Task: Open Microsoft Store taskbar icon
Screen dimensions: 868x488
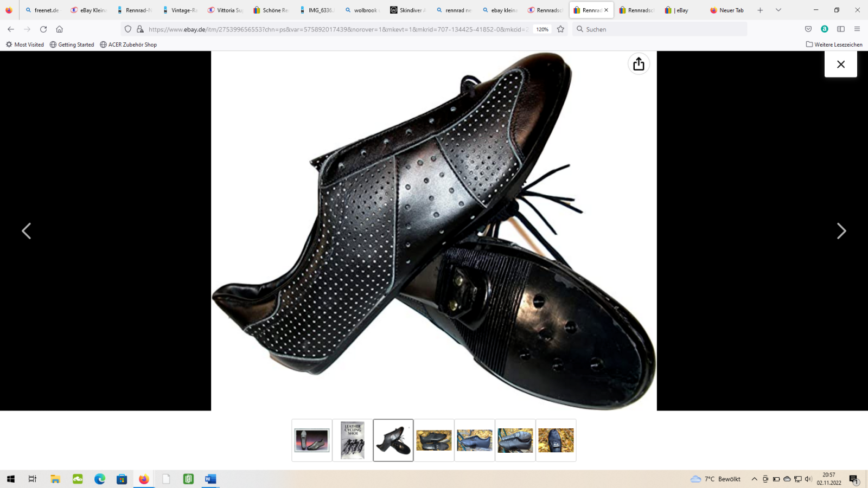Action: (x=122, y=479)
